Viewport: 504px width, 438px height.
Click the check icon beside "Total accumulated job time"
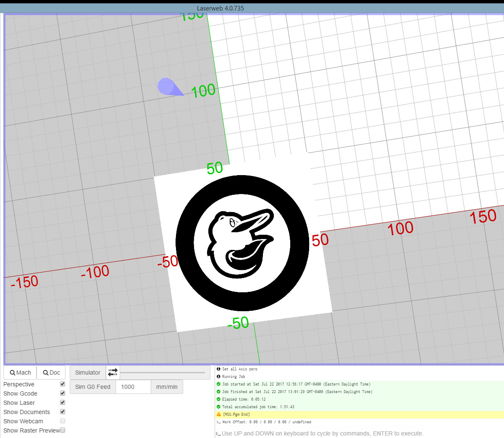coord(218,407)
